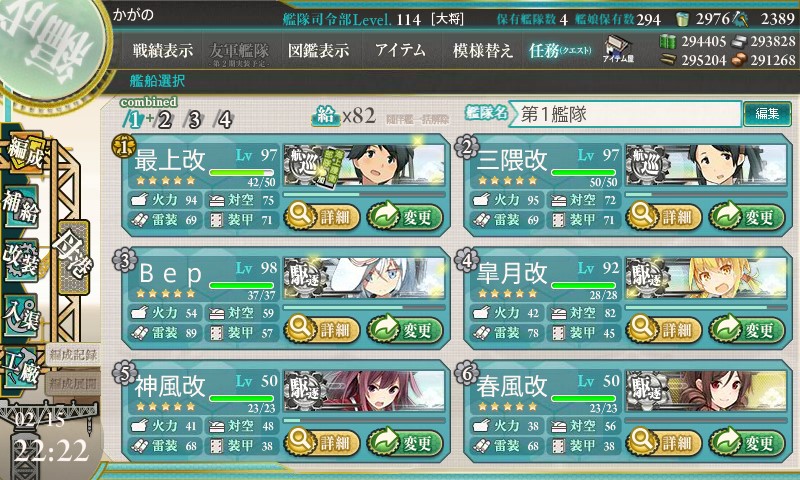The height and width of the screenshot is (480, 800).
Task: Select the 改装 remodel sidebar icon
Action: pos(21,260)
